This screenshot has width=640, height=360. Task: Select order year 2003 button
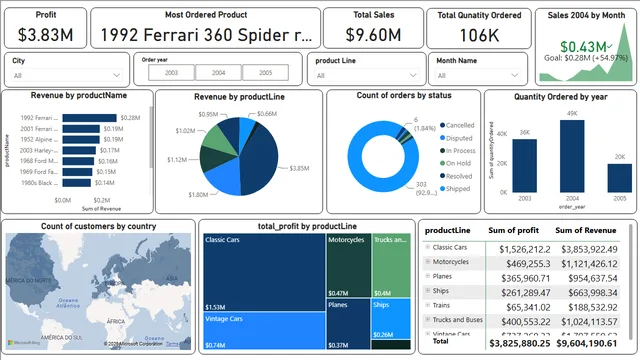point(171,73)
